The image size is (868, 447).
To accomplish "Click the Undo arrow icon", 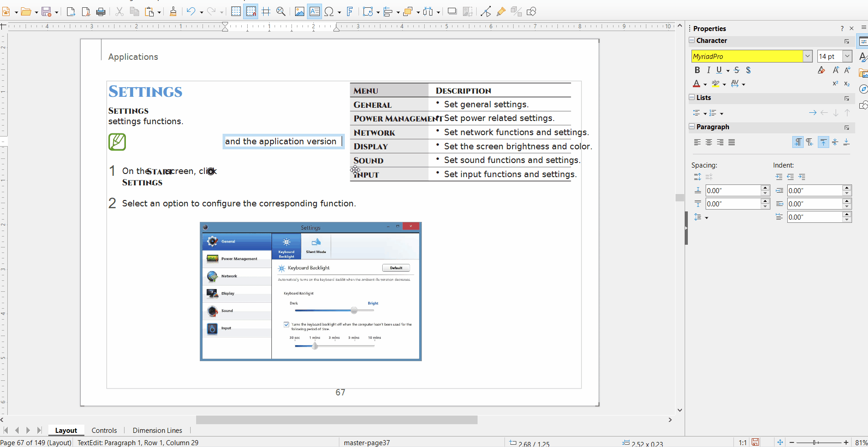I will coord(191,12).
